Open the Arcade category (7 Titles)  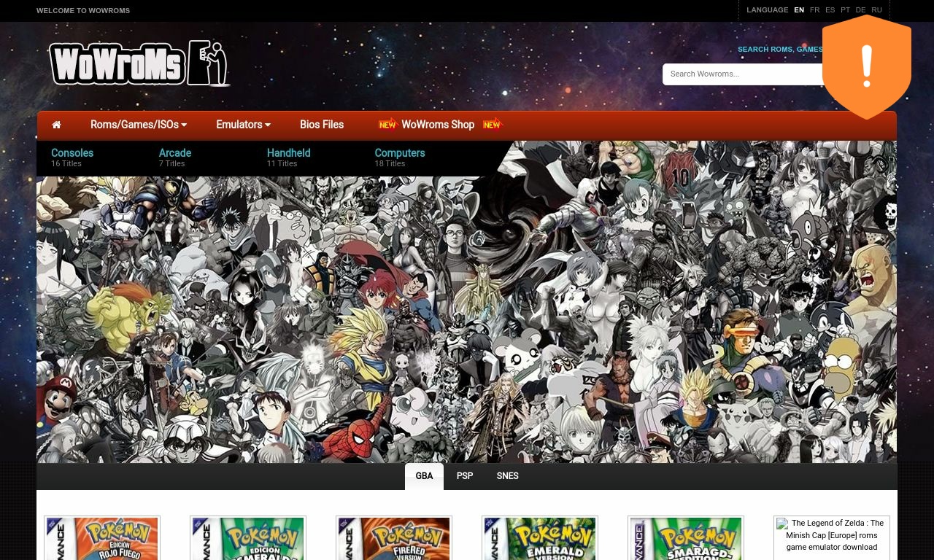(x=175, y=157)
